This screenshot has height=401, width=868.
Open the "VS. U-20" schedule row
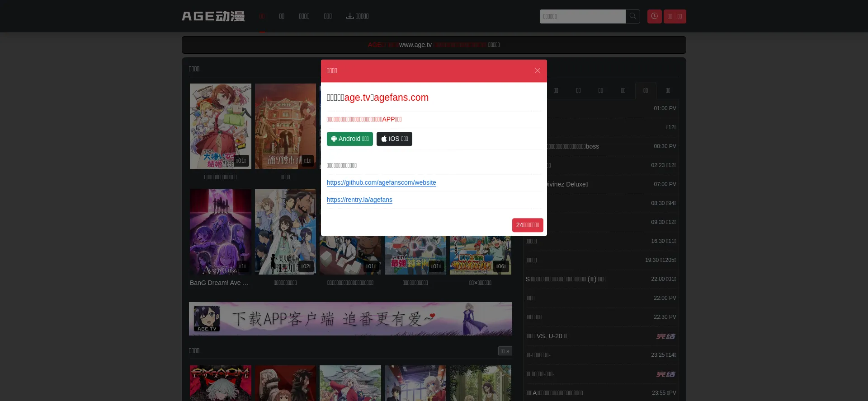602,336
